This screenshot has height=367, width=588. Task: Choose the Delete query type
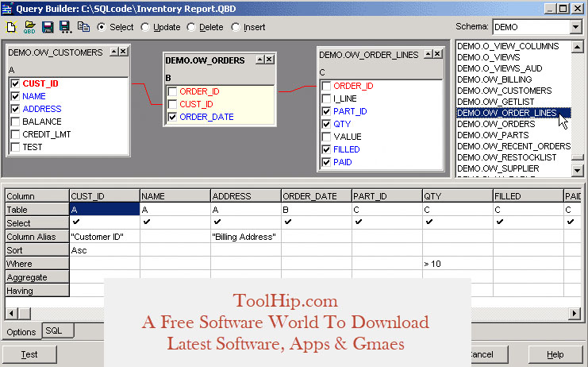[191, 27]
